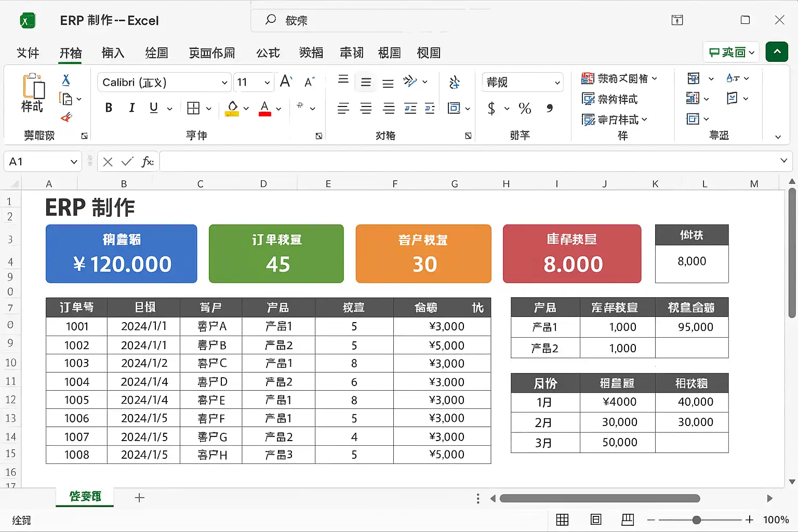Viewport: 798px width, 532px height.
Task: Toggle italic formatting
Action: point(131,108)
